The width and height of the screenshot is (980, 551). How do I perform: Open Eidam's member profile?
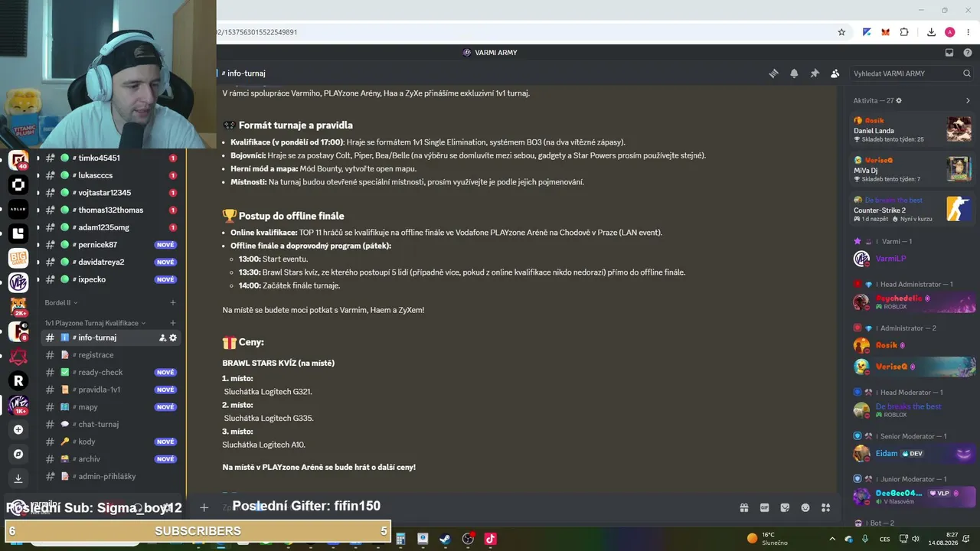(914, 454)
